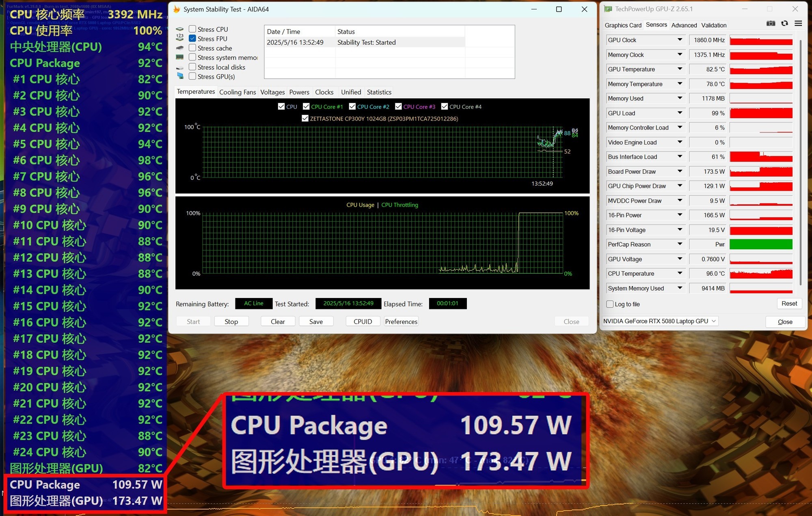Click the GPU-Z title bar icon
Viewport: 812px width, 516px height.
(x=608, y=9)
